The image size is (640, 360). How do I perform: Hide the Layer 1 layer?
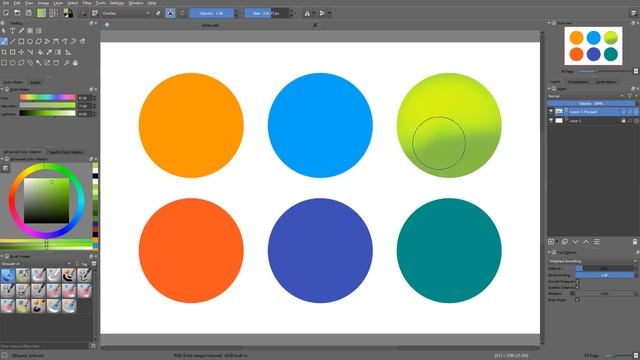point(551,120)
